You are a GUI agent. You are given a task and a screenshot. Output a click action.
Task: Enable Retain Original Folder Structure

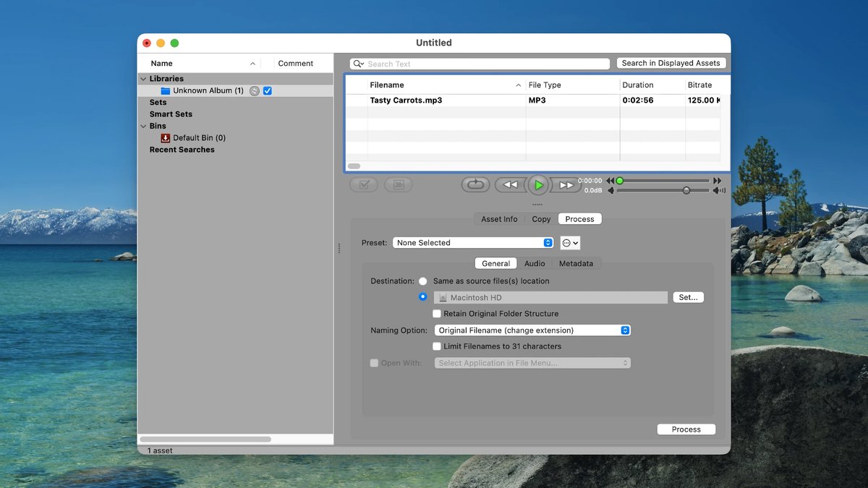click(437, 313)
